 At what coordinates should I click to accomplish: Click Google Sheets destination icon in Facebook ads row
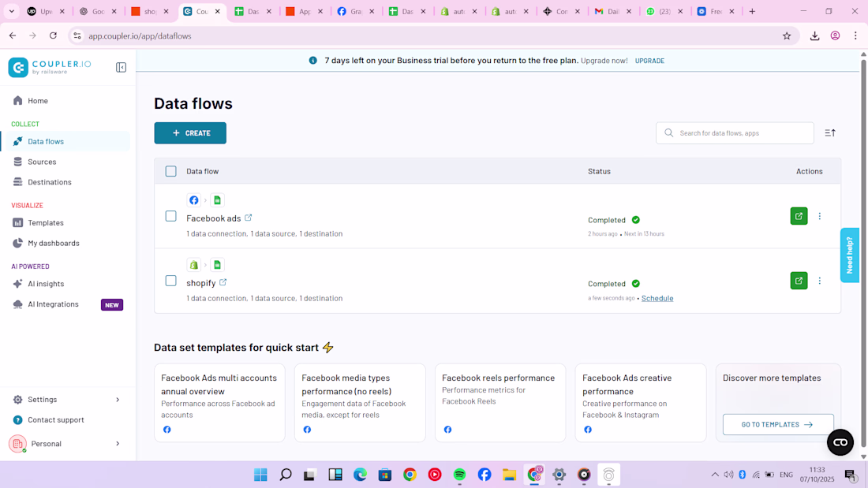[218, 200]
